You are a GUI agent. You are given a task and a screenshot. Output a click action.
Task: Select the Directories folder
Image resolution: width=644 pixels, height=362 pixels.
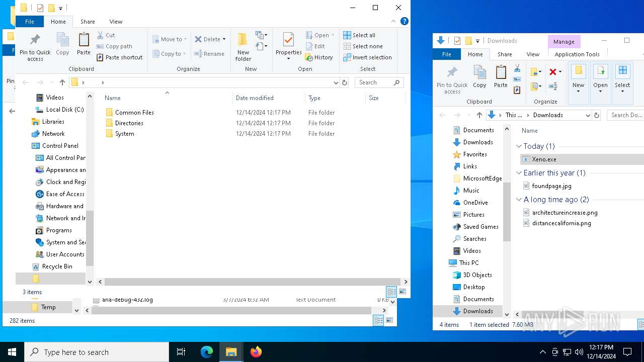coord(129,123)
